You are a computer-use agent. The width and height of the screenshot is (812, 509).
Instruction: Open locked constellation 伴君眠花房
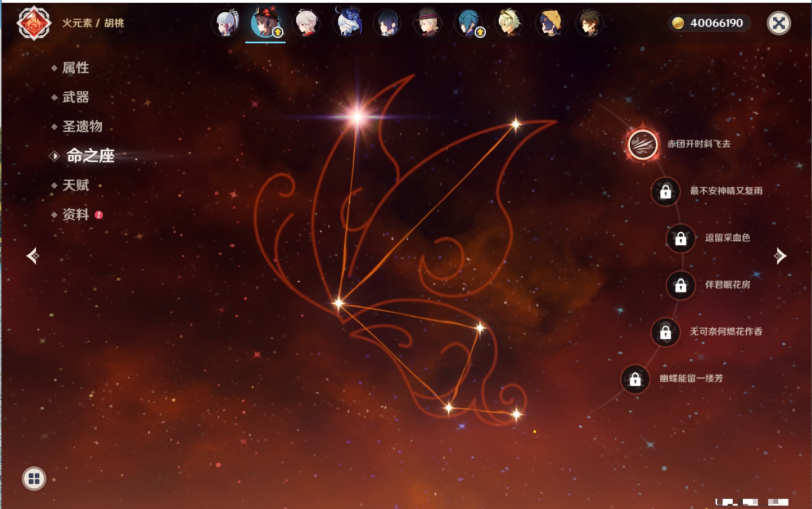pos(680,285)
